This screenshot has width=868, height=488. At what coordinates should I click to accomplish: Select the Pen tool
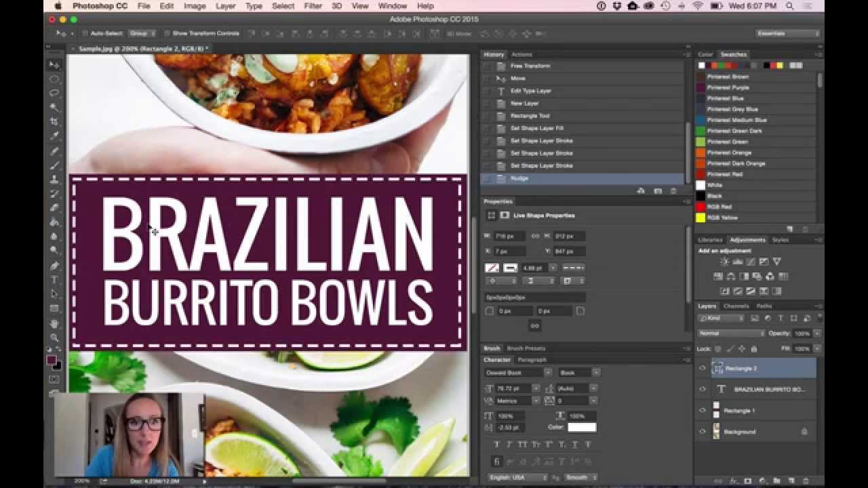point(54,266)
